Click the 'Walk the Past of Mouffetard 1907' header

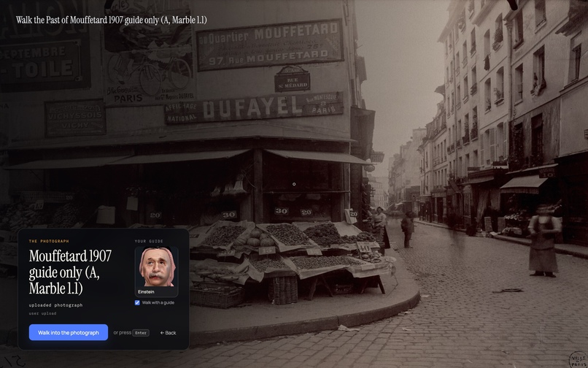click(111, 20)
